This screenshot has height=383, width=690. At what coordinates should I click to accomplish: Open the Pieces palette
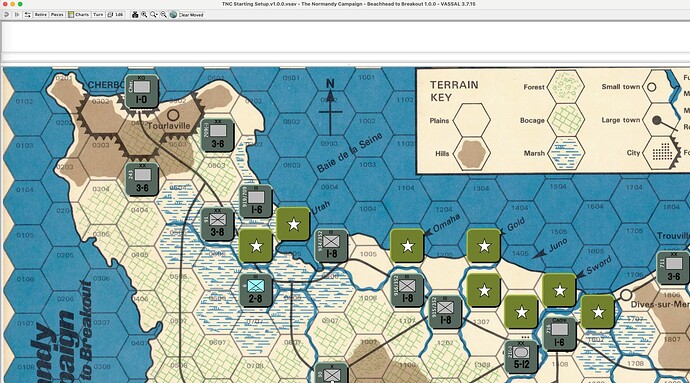pos(57,15)
